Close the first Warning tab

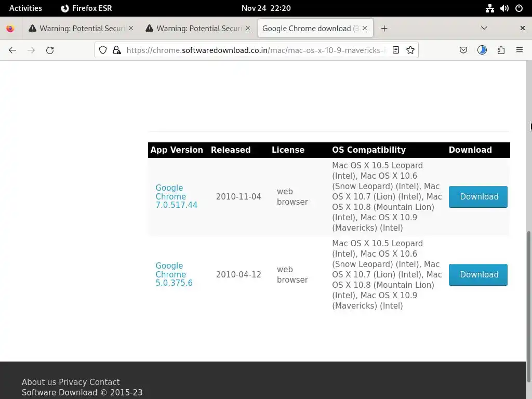[131, 28]
